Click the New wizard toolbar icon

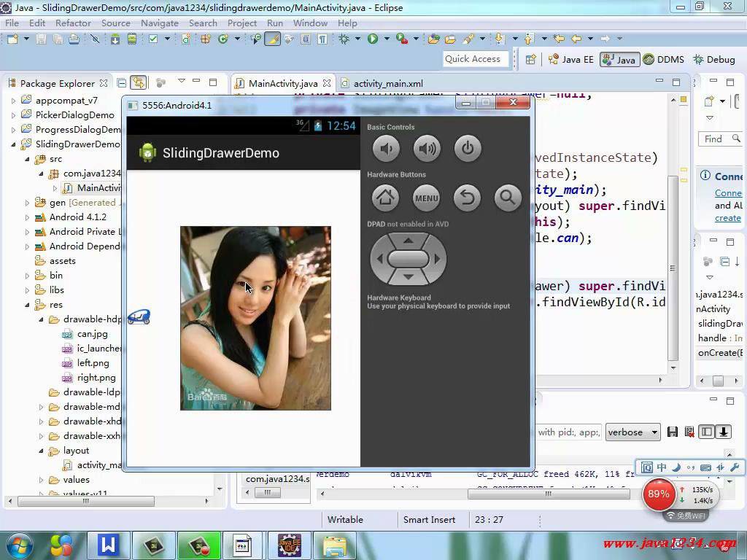click(x=13, y=39)
